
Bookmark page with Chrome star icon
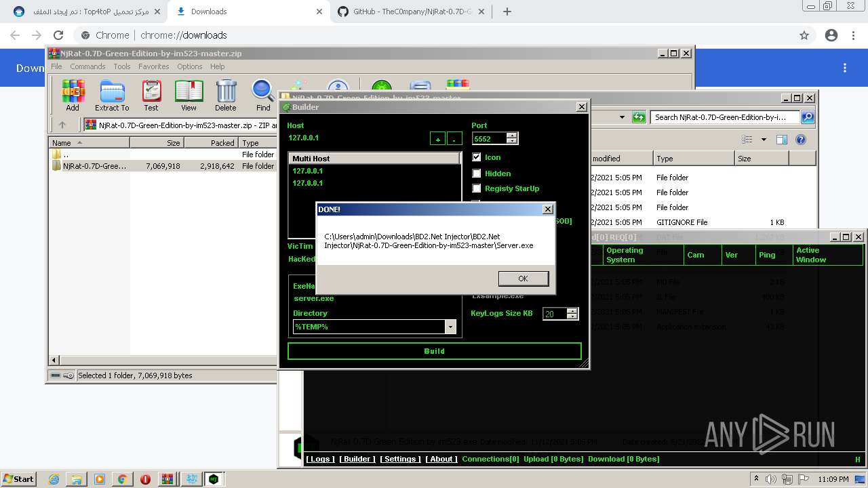(x=804, y=35)
